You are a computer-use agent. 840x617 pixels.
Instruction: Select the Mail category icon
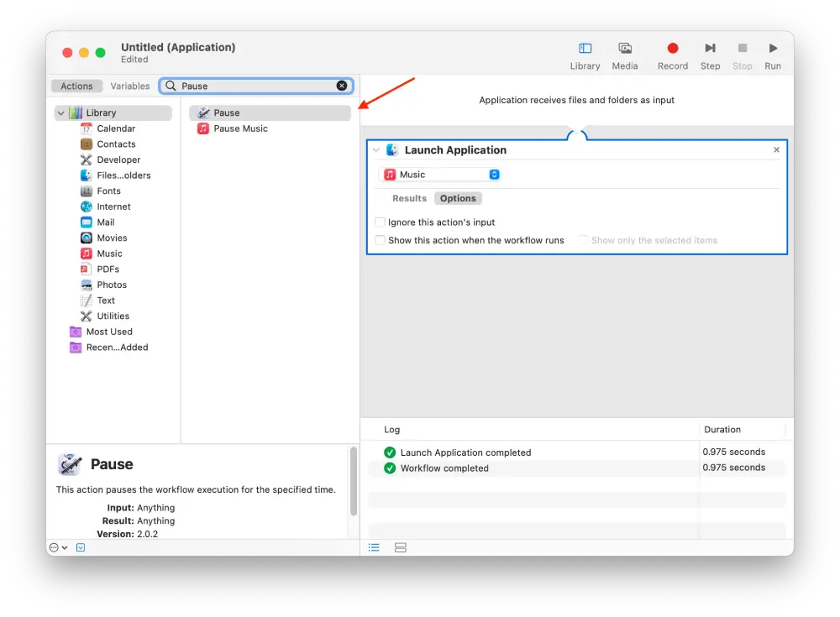point(87,222)
